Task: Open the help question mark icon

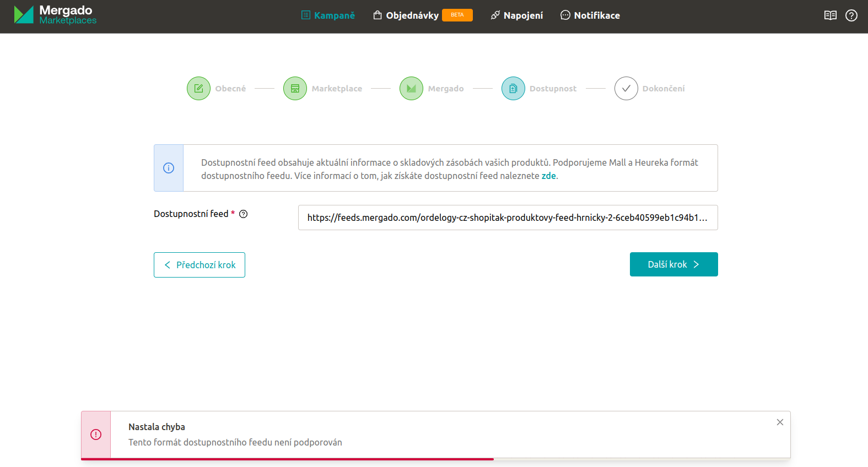Action: [851, 15]
